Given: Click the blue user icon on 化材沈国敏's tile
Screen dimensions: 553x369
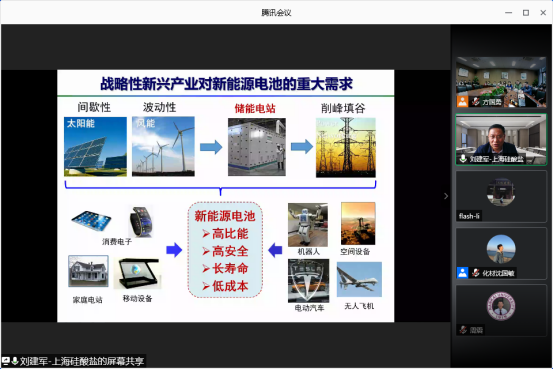Looking at the screenshot, I should (x=462, y=272).
